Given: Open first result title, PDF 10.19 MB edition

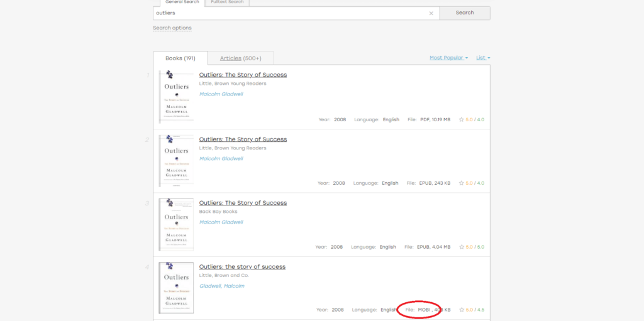Looking at the screenshot, I should 243,75.
